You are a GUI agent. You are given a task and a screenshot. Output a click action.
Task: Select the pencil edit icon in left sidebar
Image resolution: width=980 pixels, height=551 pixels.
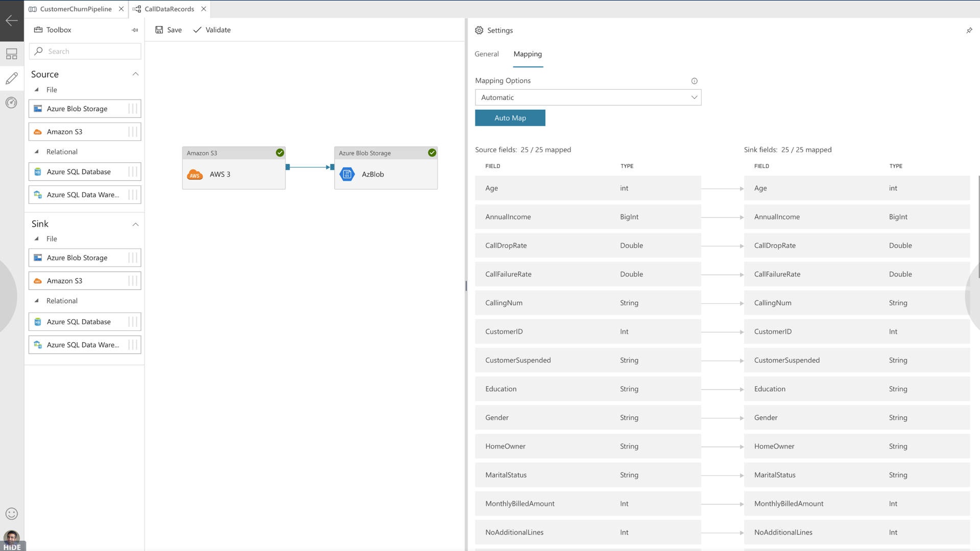point(11,78)
